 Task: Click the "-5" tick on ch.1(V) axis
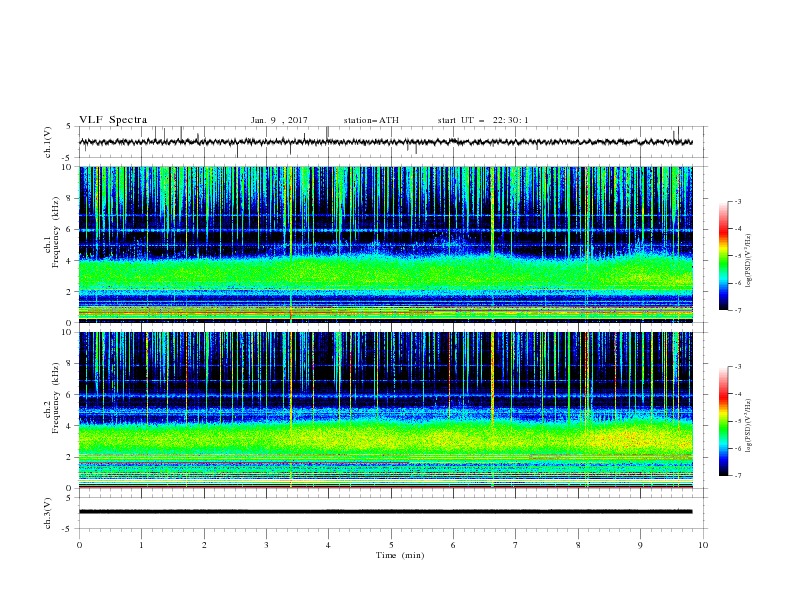click(68, 158)
